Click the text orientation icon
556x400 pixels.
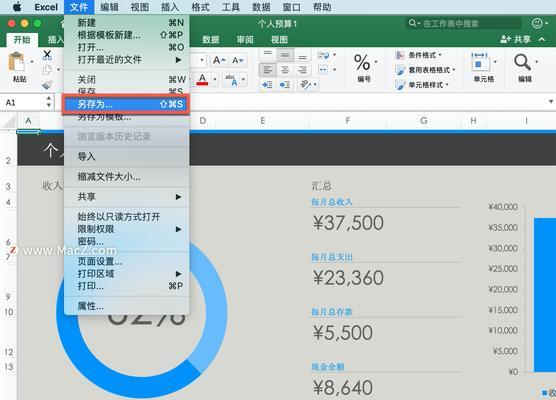pyautogui.click(x=305, y=84)
